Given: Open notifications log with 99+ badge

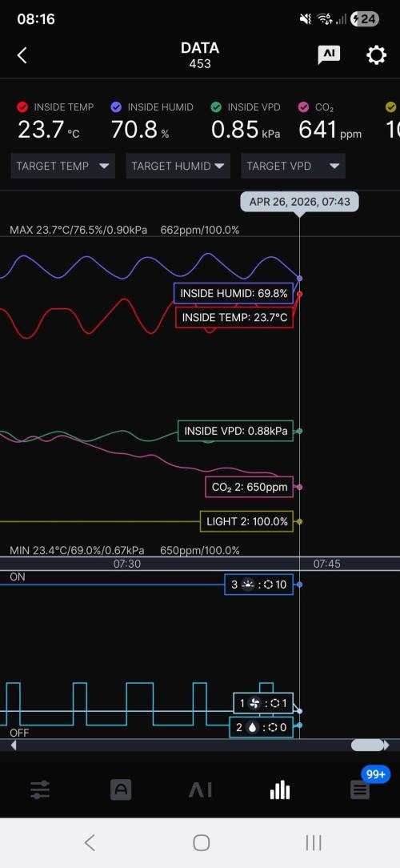Looking at the screenshot, I should (x=360, y=790).
